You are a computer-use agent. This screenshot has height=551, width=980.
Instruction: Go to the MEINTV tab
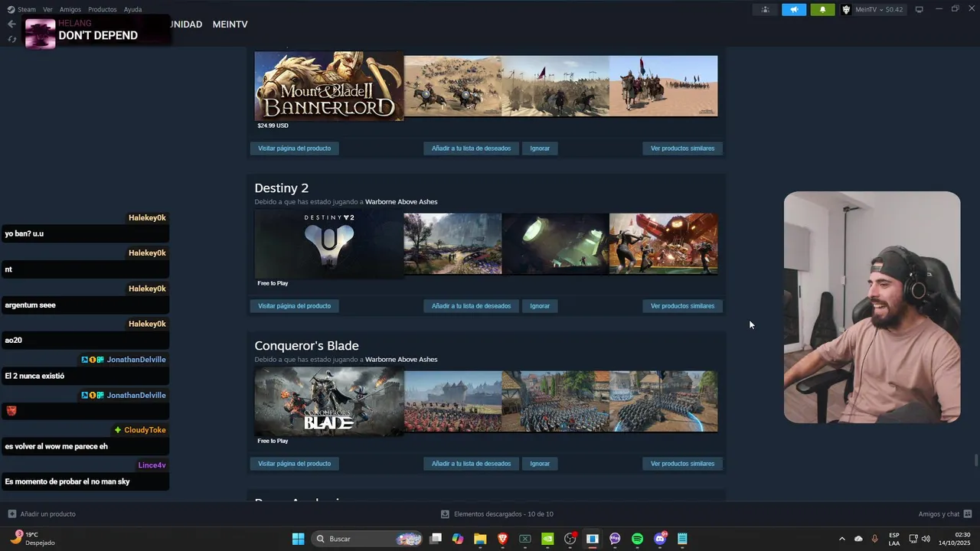pos(230,24)
